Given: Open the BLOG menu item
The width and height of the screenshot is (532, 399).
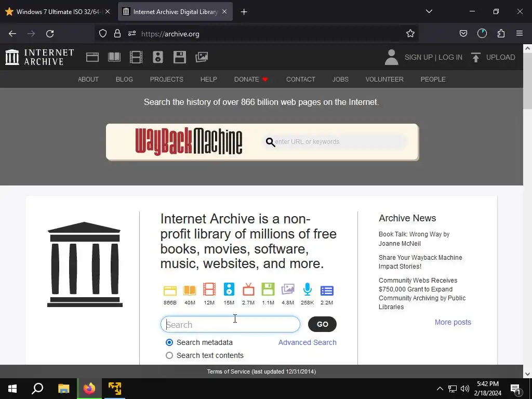Looking at the screenshot, I should pyautogui.click(x=124, y=79).
